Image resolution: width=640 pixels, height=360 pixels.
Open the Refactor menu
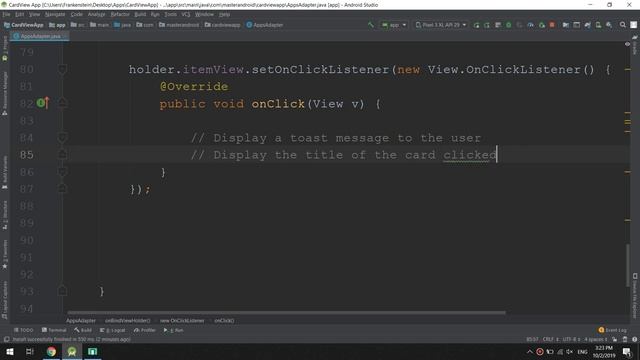[x=120, y=14]
